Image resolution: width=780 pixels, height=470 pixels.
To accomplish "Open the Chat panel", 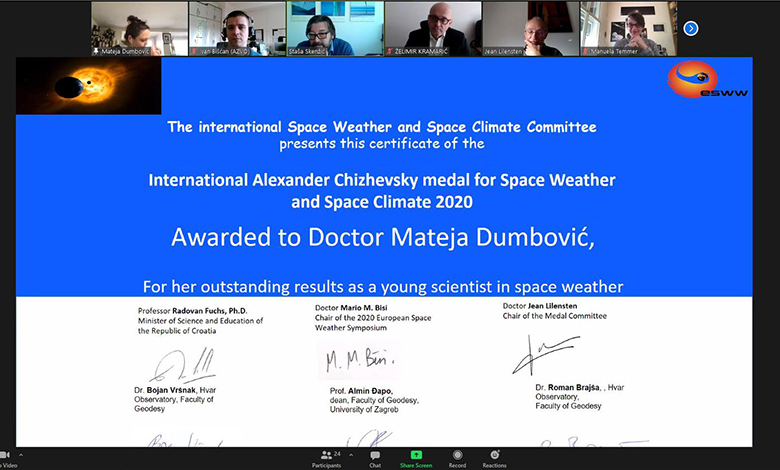I will [375, 459].
